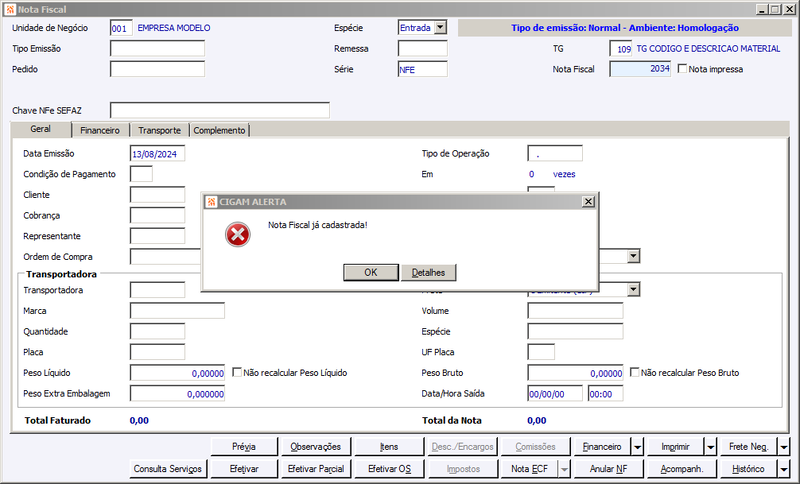
Task: Click Efetivar OS
Action: [389, 469]
